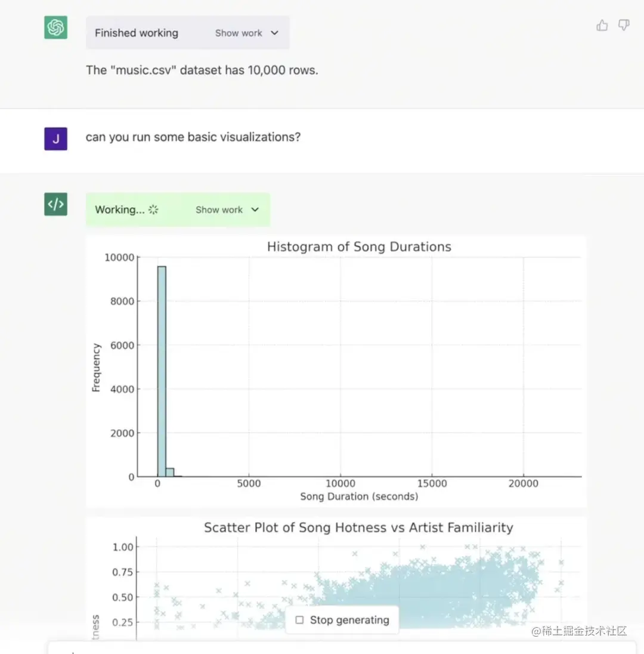This screenshot has width=644, height=654.
Task: Click the square stop icon
Action: click(299, 620)
